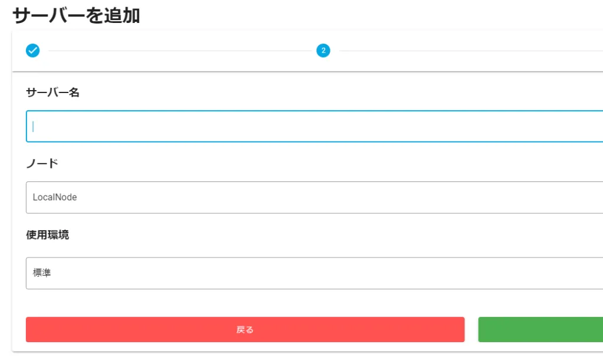
Task: Click the サーバー名 field label
Action: click(52, 92)
